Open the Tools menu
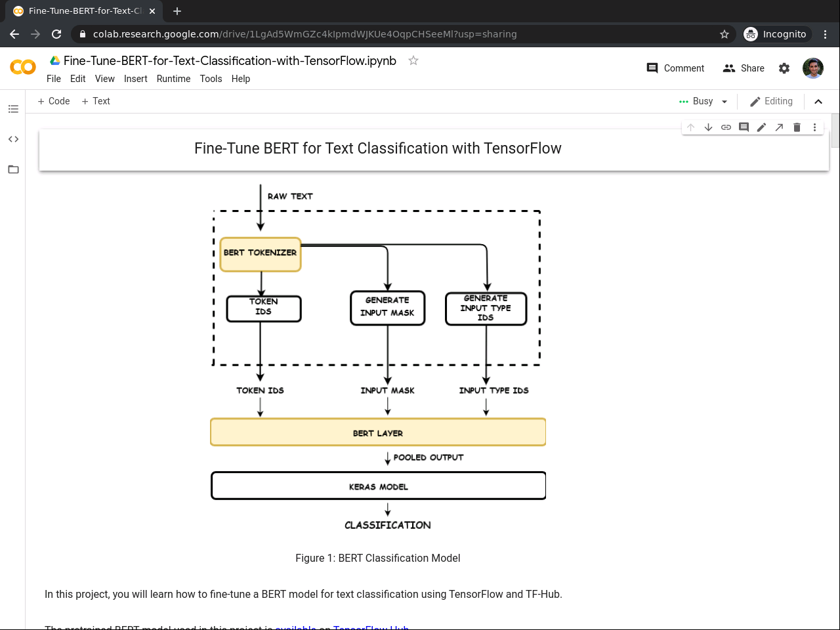This screenshot has height=630, width=840. [211, 79]
